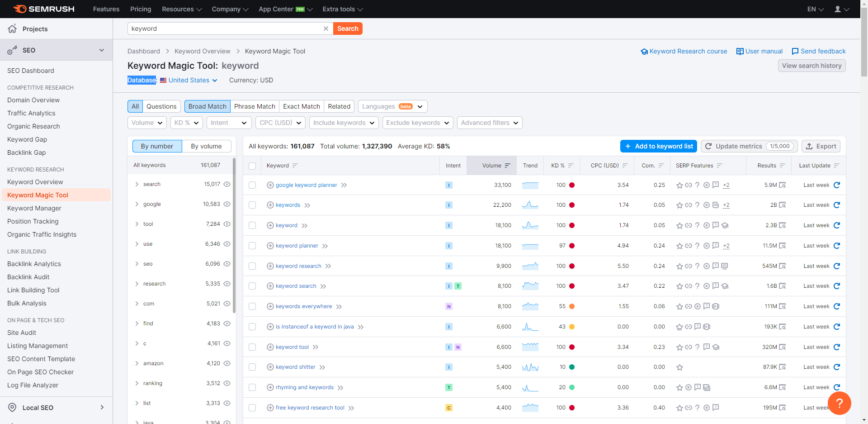Add google keyword planner to list via plus icon
The width and height of the screenshot is (868, 424).
[270, 185]
